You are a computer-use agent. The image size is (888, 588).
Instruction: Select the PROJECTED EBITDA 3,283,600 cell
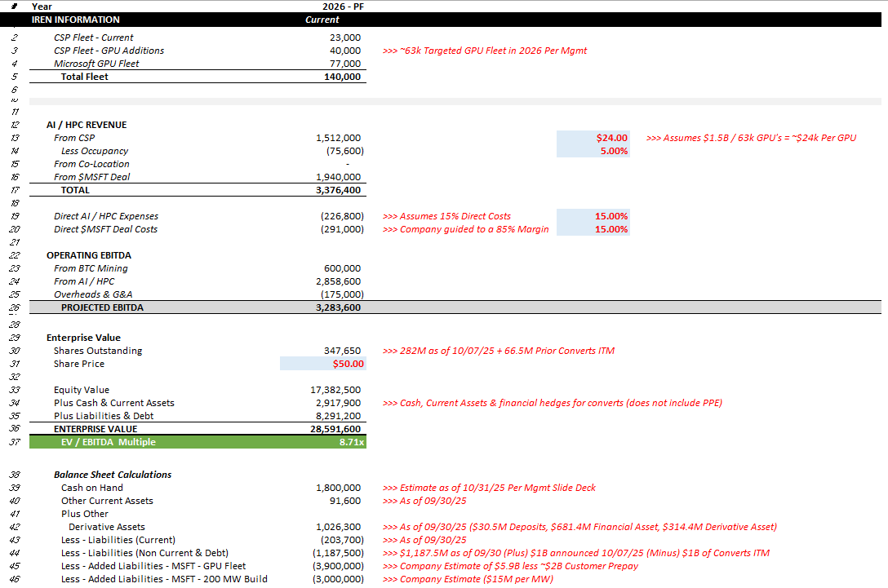(338, 307)
